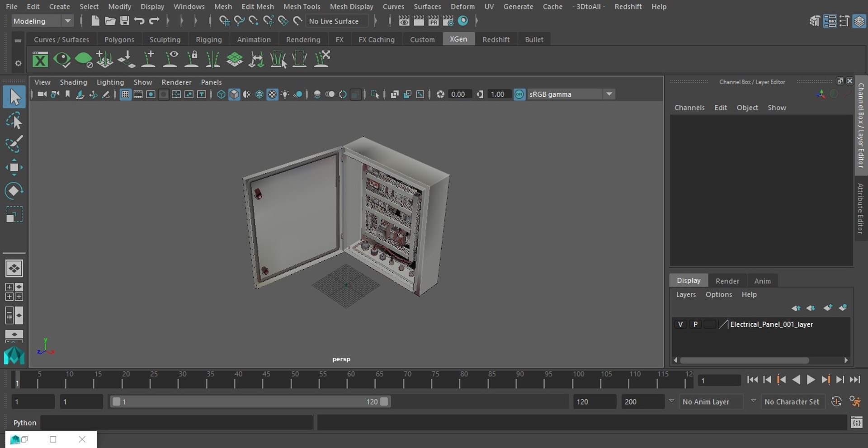This screenshot has width=868, height=448.
Task: Save scene disk icon
Action: tap(124, 21)
